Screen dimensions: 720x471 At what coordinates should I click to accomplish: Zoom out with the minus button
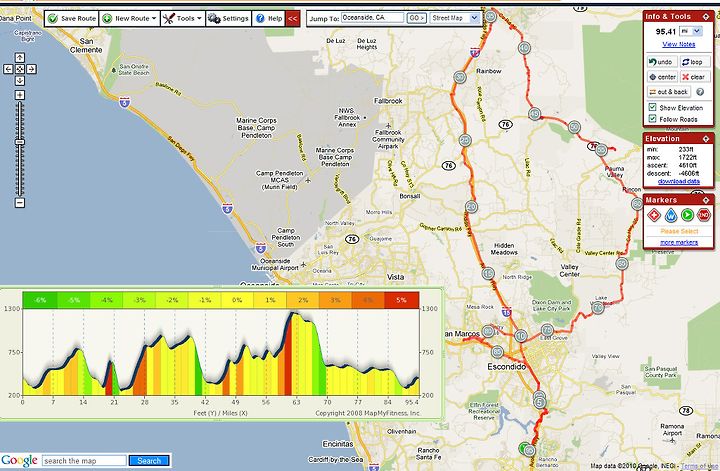[20, 202]
